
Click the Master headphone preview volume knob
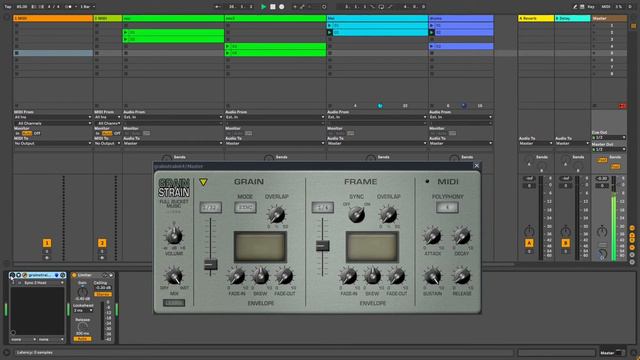pyautogui.click(x=603, y=254)
